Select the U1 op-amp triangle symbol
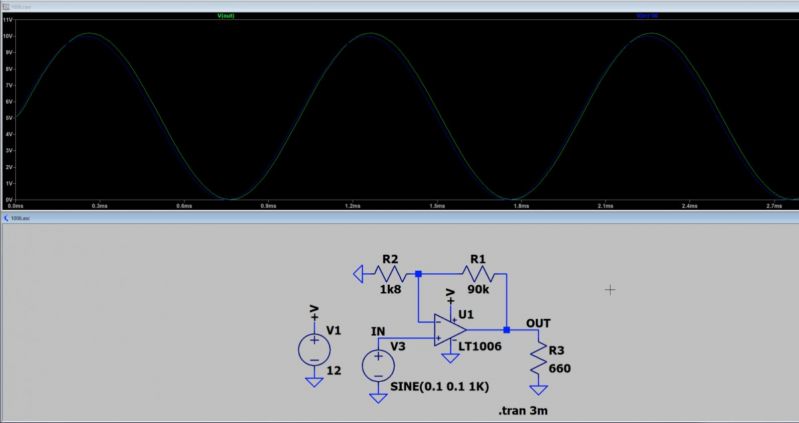Screen dimensions: 799x423 point(450,329)
